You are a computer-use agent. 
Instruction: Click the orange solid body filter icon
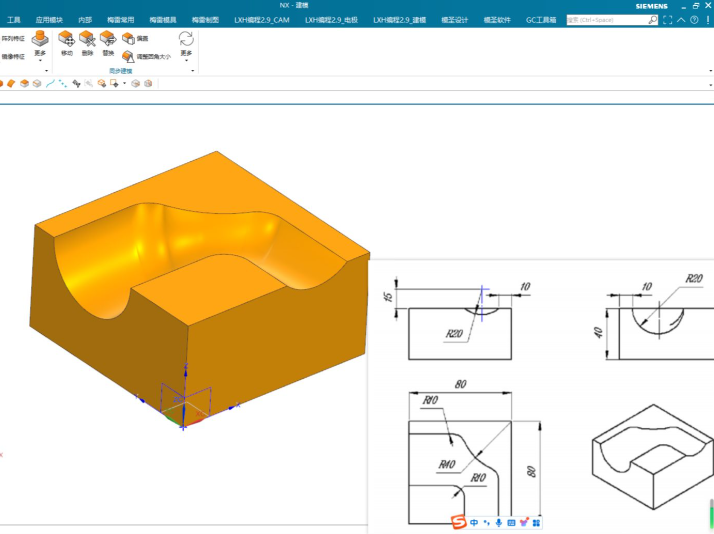click(x=24, y=83)
